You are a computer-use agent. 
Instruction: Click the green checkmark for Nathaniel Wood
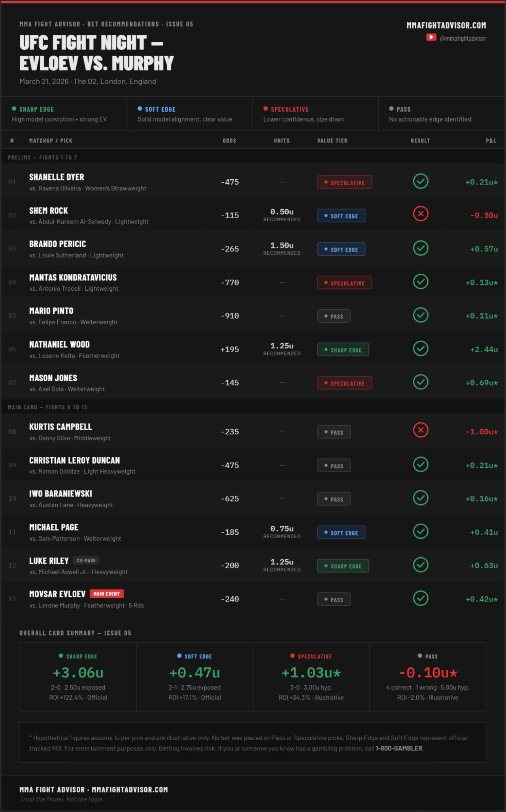click(x=421, y=348)
